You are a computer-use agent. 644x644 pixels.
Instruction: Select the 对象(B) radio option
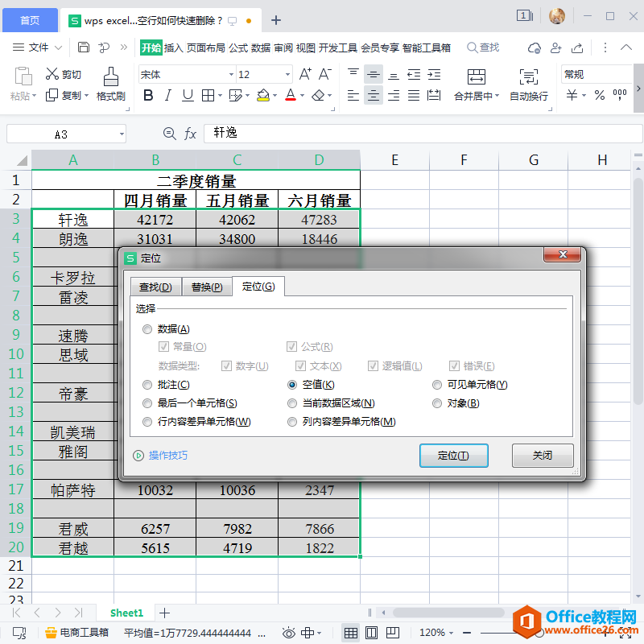[x=437, y=403]
